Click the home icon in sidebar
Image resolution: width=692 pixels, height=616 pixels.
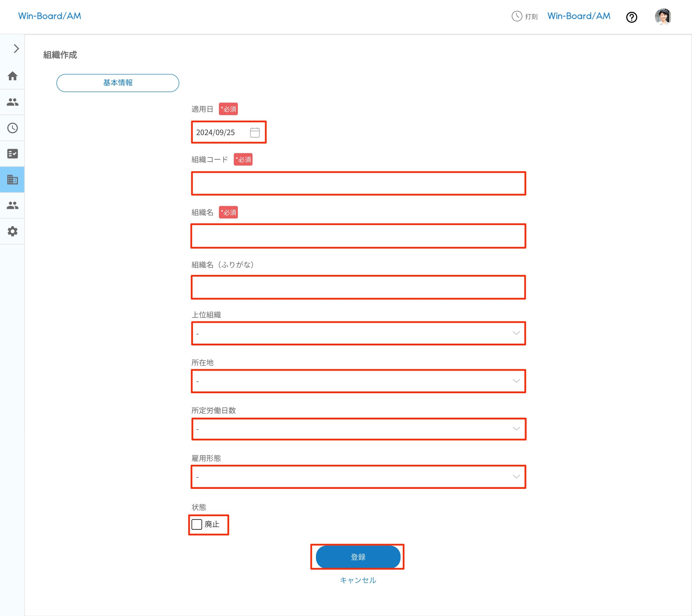[12, 76]
